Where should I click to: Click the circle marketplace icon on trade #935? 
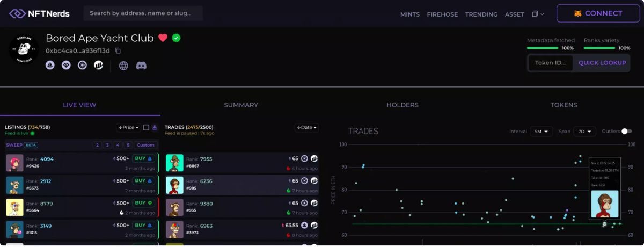click(x=304, y=204)
